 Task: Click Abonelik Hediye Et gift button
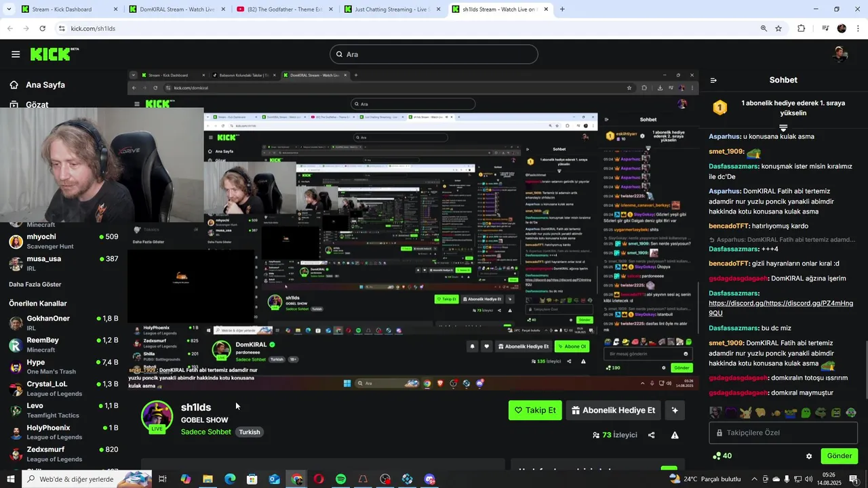click(x=613, y=410)
